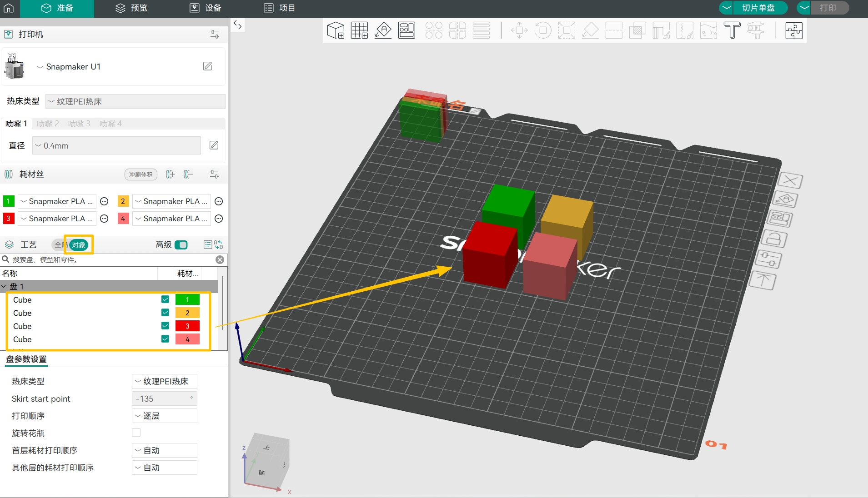The image size is (868, 498).
Task: Click filament 3 red color swatch
Action: [8, 219]
